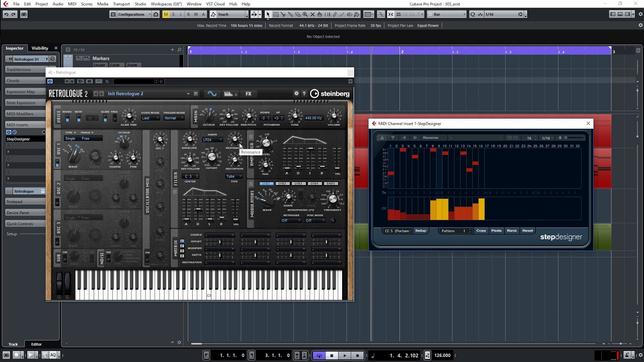644x362 pixels.
Task: Open the StepDesigner 1/16 step size dropdown
Action: click(546, 138)
